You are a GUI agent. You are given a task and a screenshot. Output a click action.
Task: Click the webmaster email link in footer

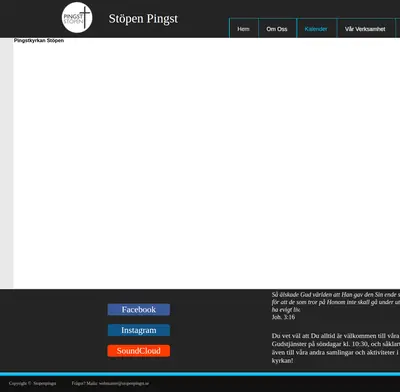(124, 383)
